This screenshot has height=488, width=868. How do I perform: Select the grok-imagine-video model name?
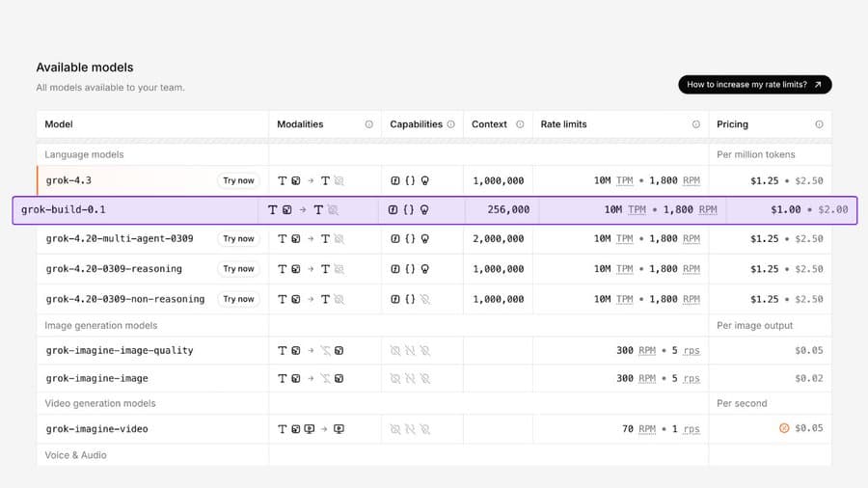96,429
